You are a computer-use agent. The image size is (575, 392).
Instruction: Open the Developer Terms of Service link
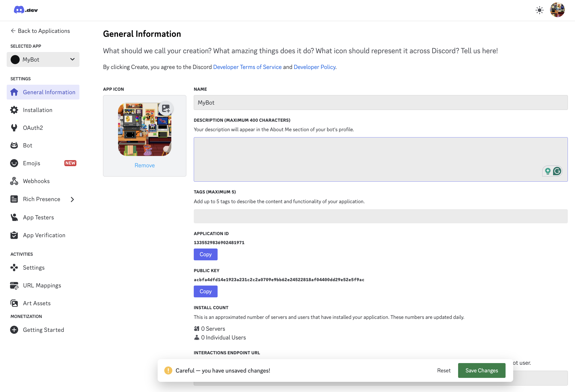pos(247,67)
